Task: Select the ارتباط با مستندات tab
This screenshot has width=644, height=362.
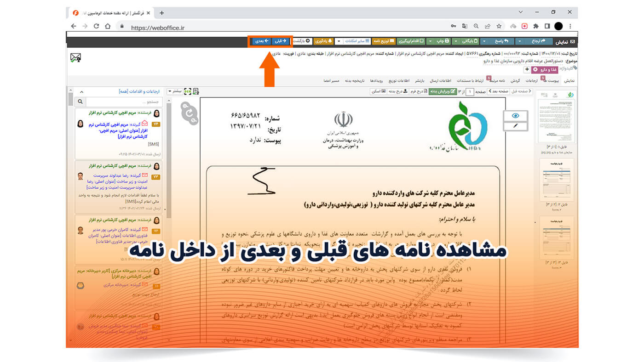Action: tap(470, 81)
